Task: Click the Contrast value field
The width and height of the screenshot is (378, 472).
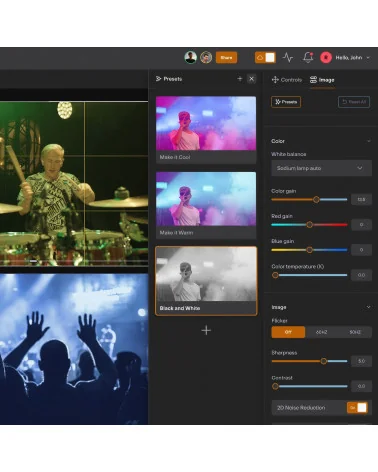Action: point(361,386)
